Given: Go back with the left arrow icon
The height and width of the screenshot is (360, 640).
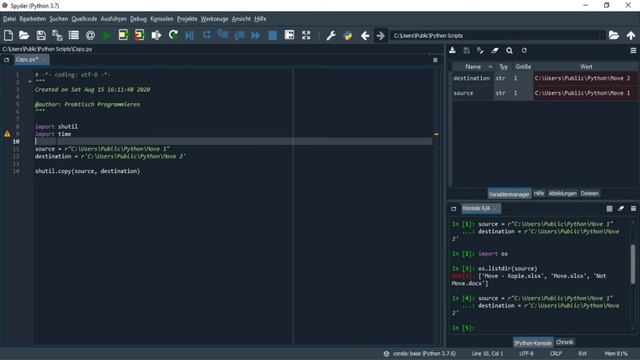Looking at the screenshot, I should coord(365,36).
